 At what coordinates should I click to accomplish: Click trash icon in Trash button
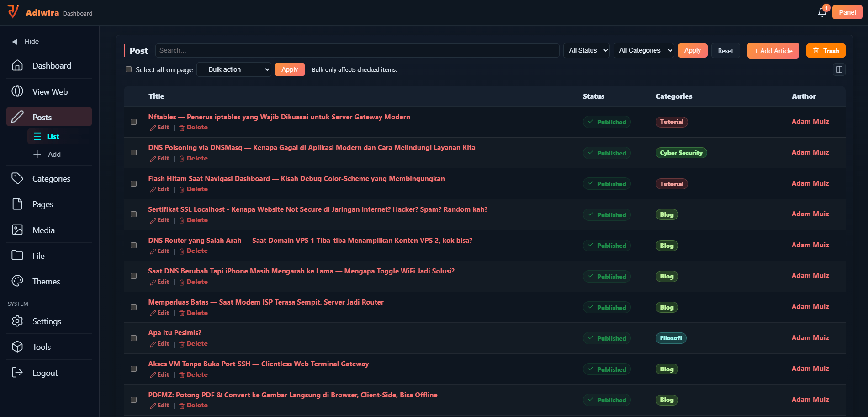click(816, 51)
